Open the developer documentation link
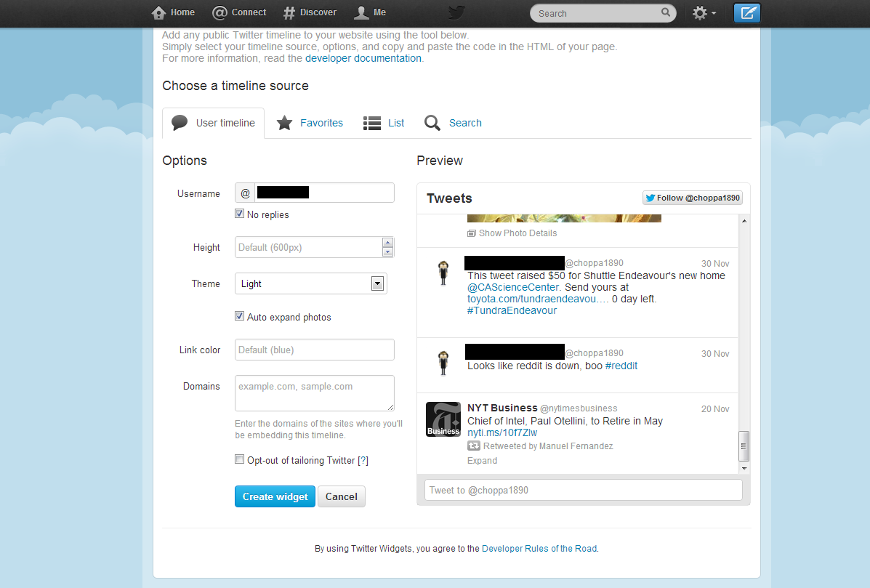The width and height of the screenshot is (870, 588). [x=363, y=58]
